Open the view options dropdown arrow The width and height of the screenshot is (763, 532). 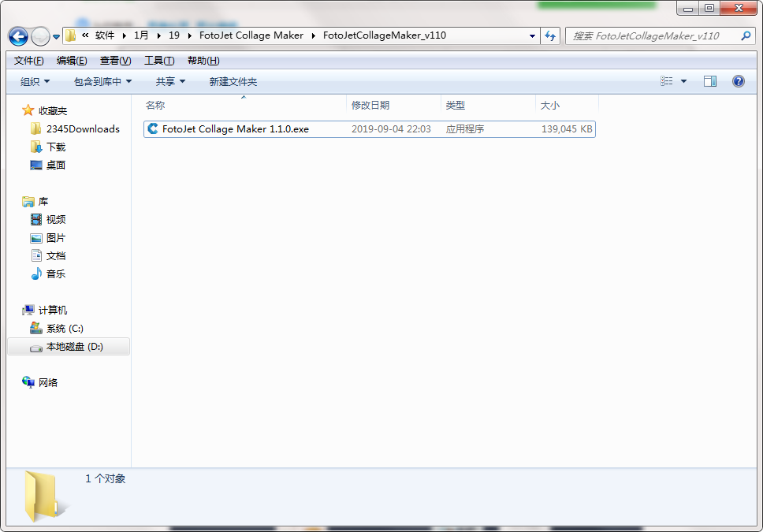coord(683,81)
